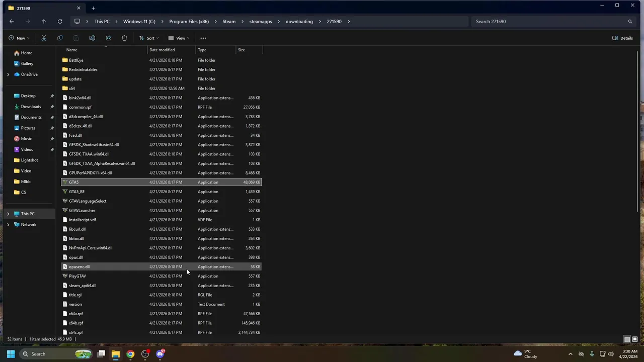Select the 271590 window tab
The width and height of the screenshot is (644, 362).
44,8
